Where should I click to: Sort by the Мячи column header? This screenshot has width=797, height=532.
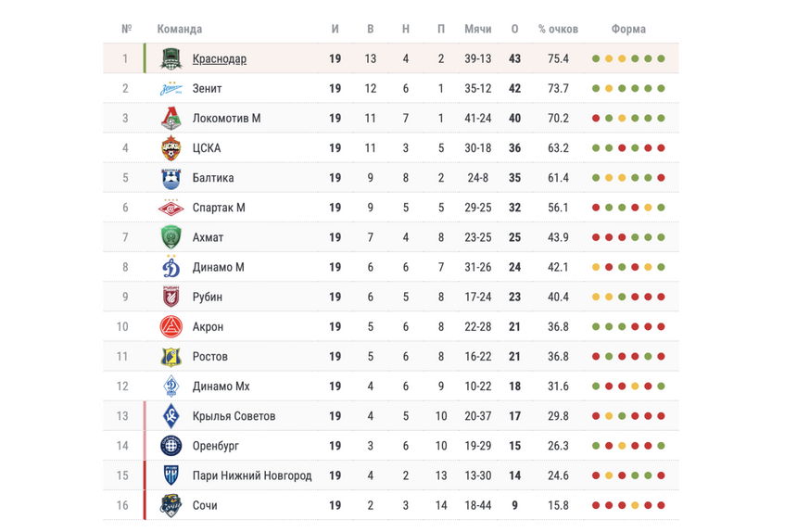478,30
